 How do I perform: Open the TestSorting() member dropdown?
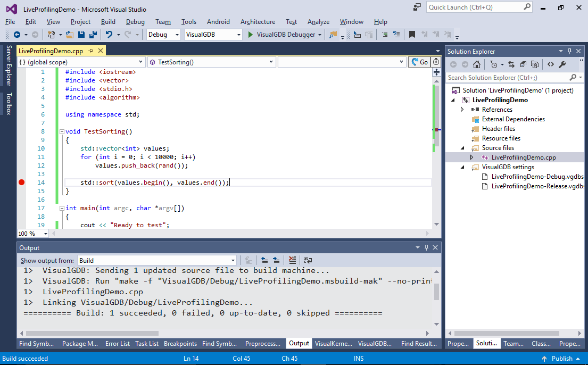pos(212,62)
